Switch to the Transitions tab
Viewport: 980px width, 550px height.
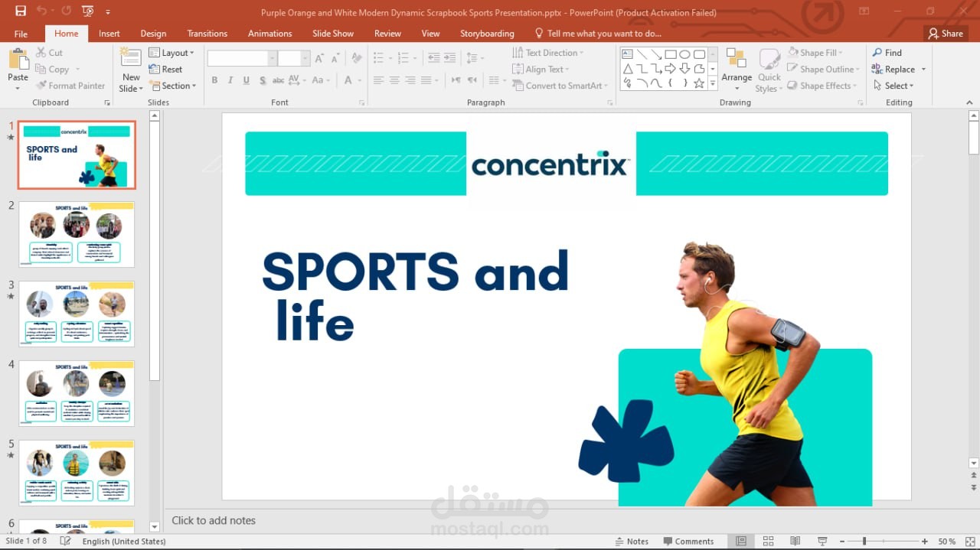(x=207, y=34)
